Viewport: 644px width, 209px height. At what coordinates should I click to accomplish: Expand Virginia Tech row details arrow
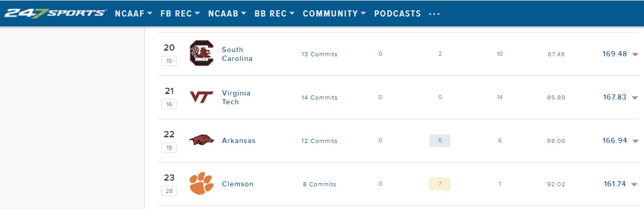(x=635, y=98)
